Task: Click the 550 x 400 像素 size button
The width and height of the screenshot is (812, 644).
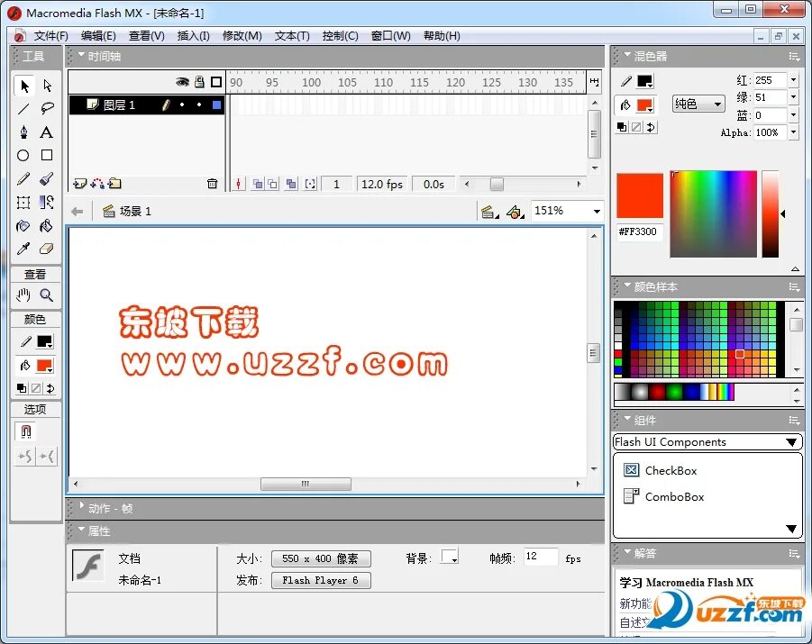Action: pos(321,558)
